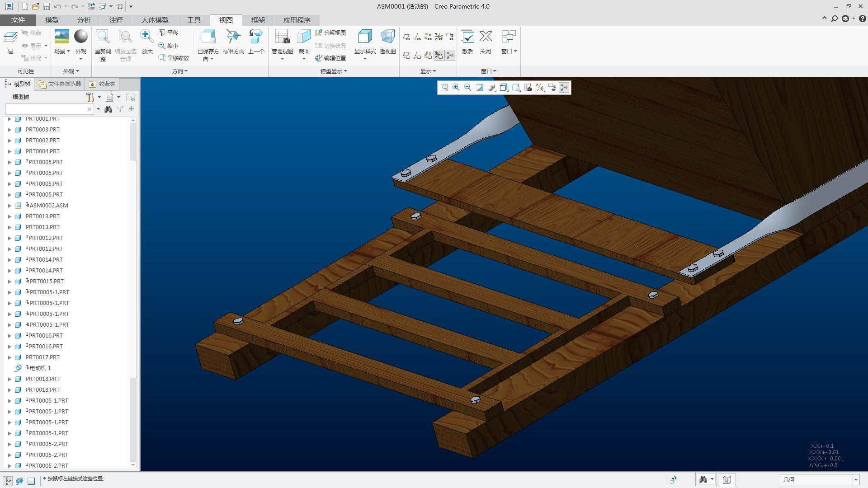
Task: Switch to the 模型 ribbon tab
Action: tap(52, 20)
